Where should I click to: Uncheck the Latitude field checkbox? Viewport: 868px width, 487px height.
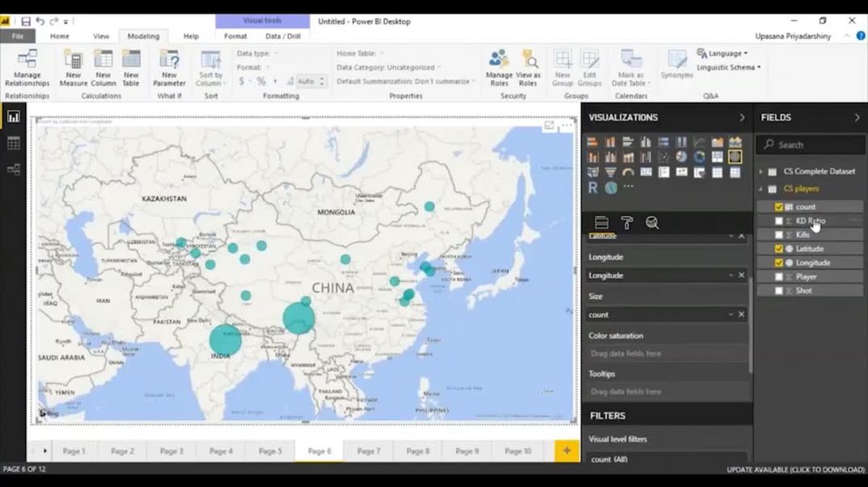click(778, 249)
